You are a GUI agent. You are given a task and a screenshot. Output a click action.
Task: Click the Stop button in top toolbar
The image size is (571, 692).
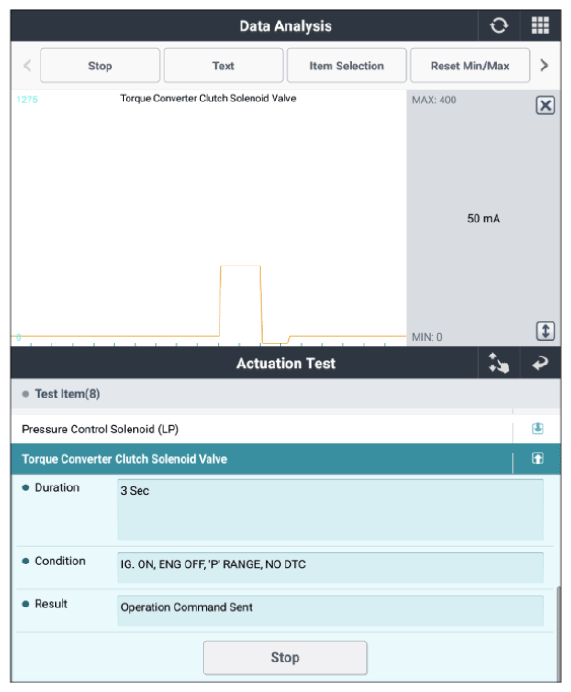pos(100,65)
